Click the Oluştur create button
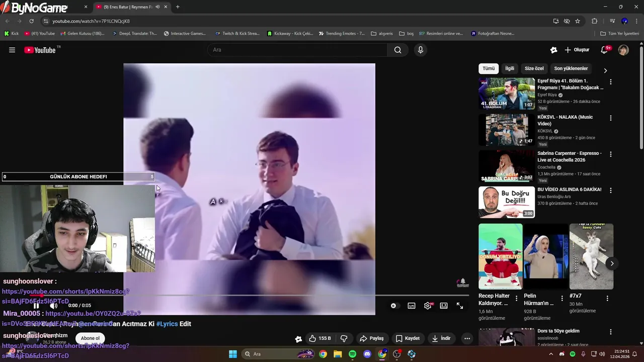Screen dimensions: 644x362 click(577, 50)
